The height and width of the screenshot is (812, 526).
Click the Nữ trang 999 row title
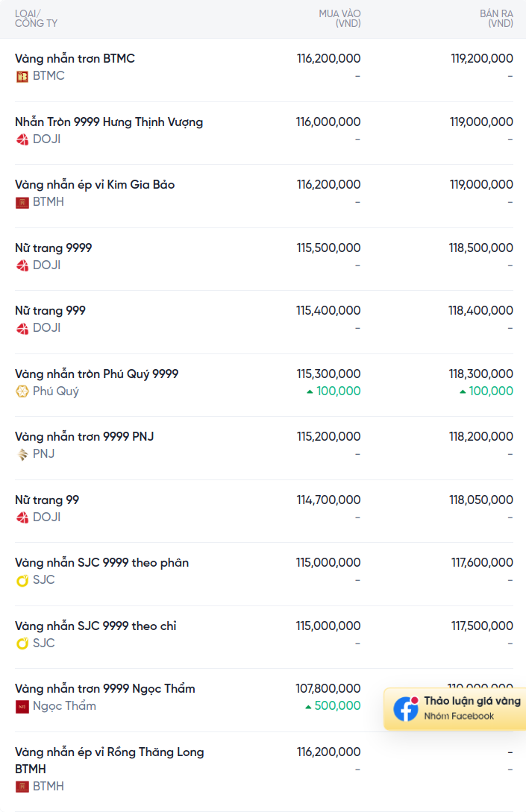pos(50,311)
